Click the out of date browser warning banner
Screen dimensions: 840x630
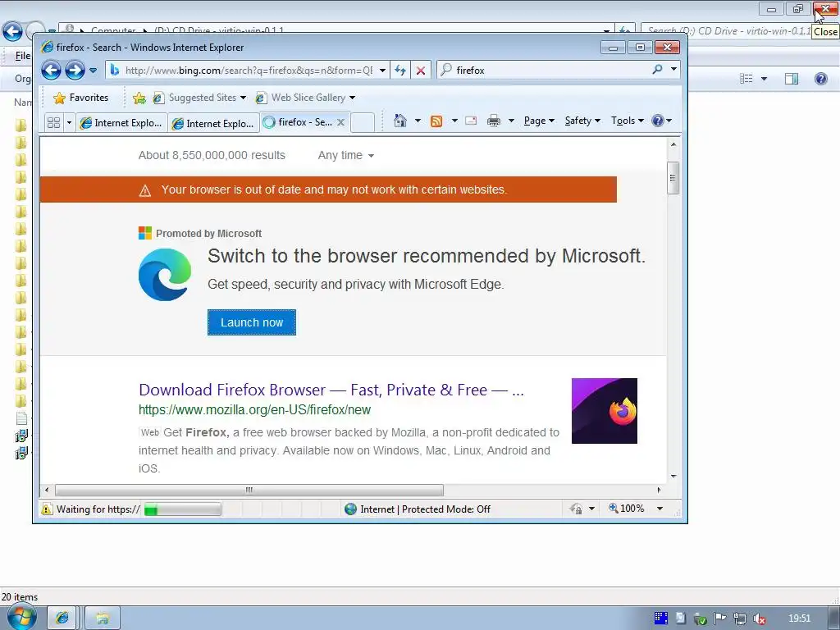pyautogui.click(x=328, y=189)
